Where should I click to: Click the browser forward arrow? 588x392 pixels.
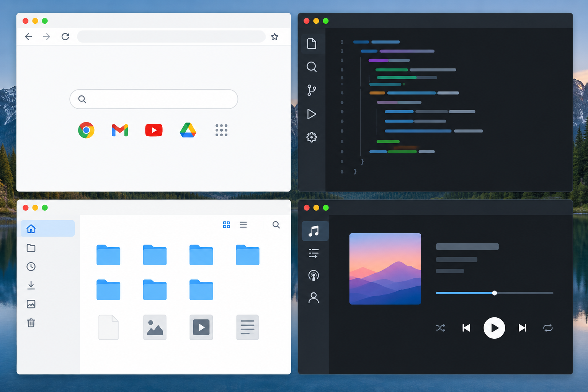pyautogui.click(x=46, y=37)
